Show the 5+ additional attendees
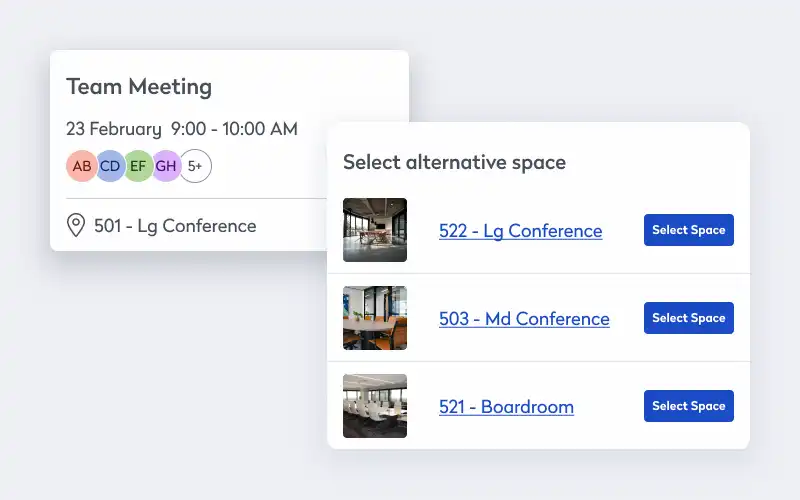Viewport: 800px width, 500px height. coord(195,166)
